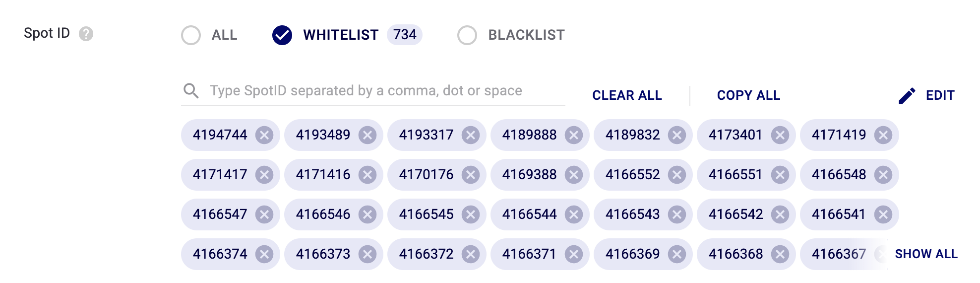Image resolution: width=980 pixels, height=283 pixels.
Task: Click the EDIT text link
Action: [x=940, y=95]
